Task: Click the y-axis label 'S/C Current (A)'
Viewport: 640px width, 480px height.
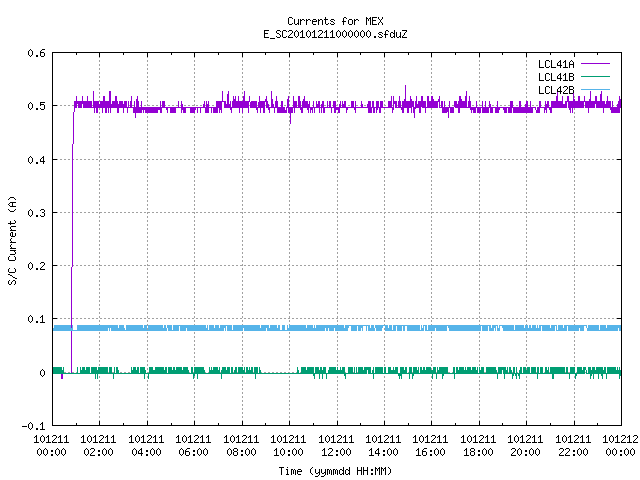Action: click(x=12, y=240)
